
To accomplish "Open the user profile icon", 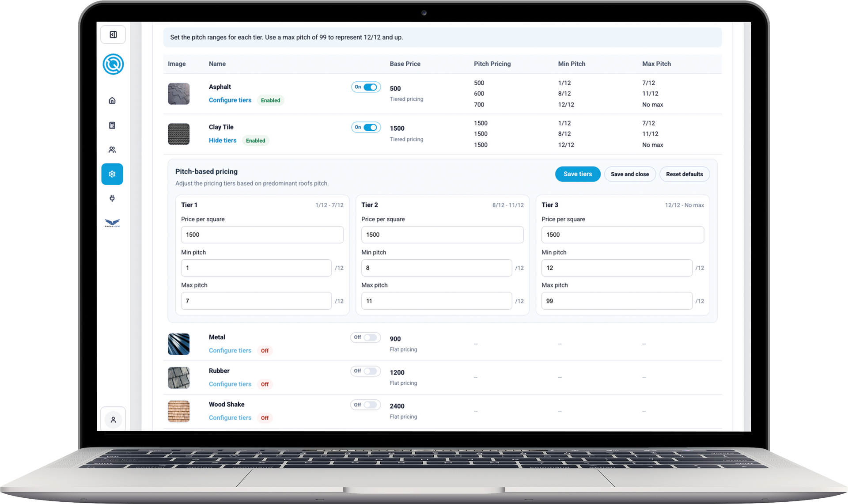I will point(113,420).
